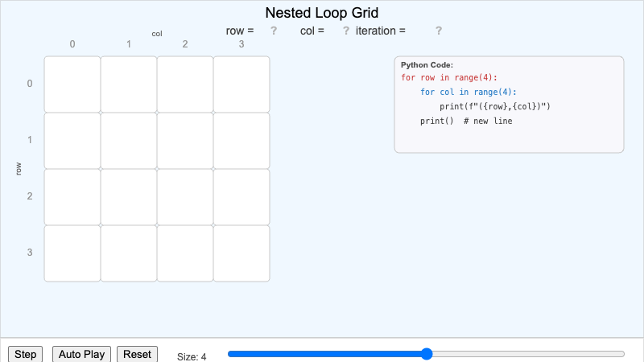644x362 pixels.
Task: Click the grid Size slider handle
Action: point(427,354)
